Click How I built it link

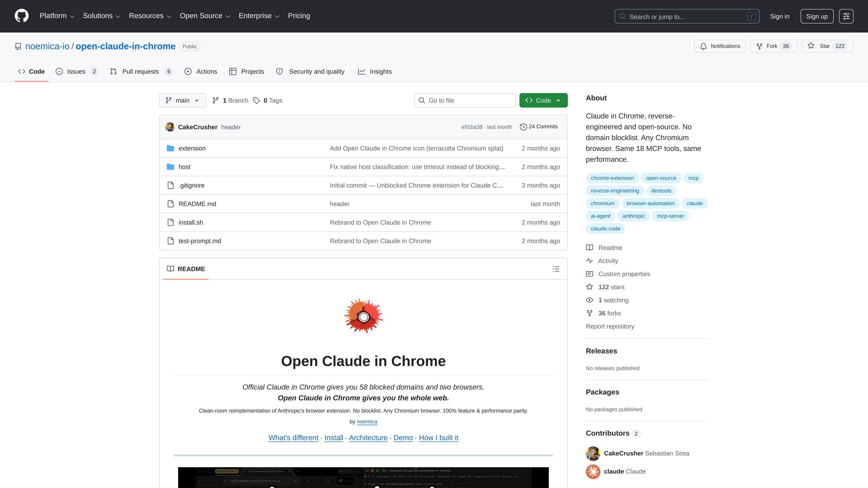click(438, 437)
